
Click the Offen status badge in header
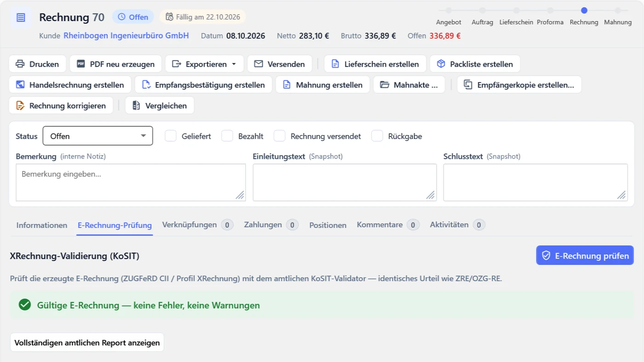133,17
